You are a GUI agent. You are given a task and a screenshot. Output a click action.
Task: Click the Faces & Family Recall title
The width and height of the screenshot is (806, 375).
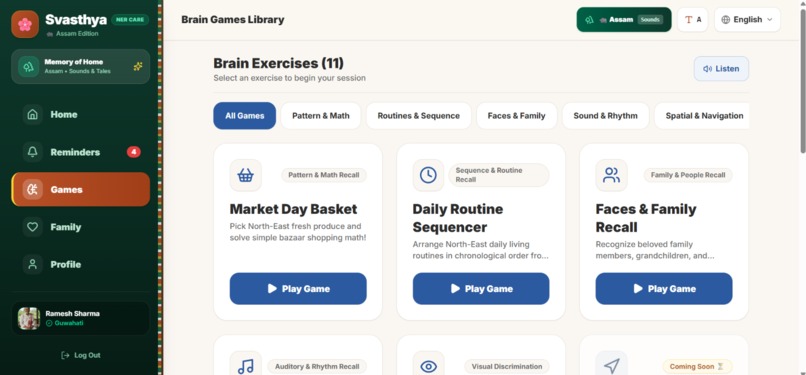tap(646, 218)
